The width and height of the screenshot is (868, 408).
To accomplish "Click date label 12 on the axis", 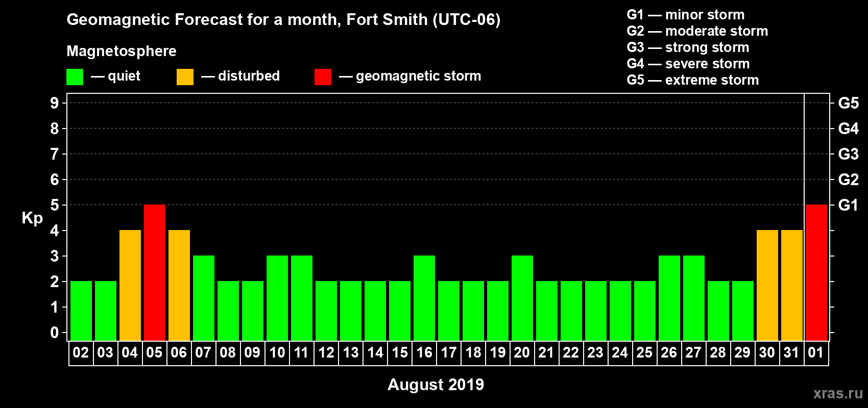I will click(326, 352).
